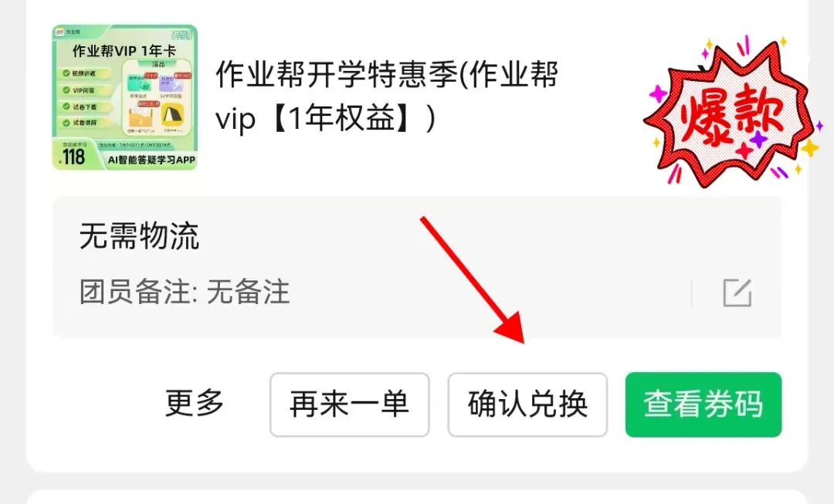Tap the green check beside 试卷下载
Viewport: 834px width, 504px height.
click(66, 107)
